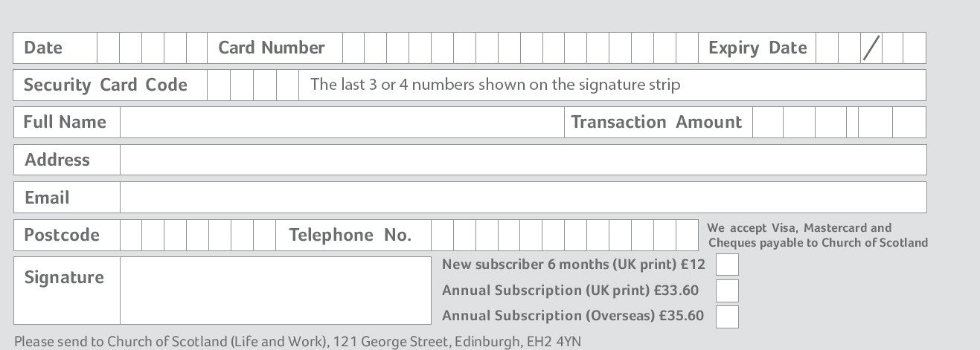This screenshot has height=350, width=980.
Task: Select the first Telephone No. digit box
Action: pos(442,235)
